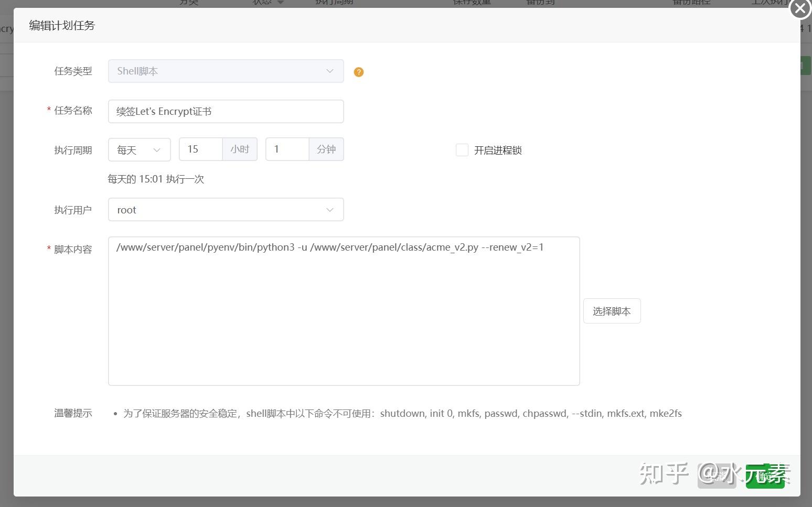
Task: Click the 小时 unit label
Action: pos(240,149)
